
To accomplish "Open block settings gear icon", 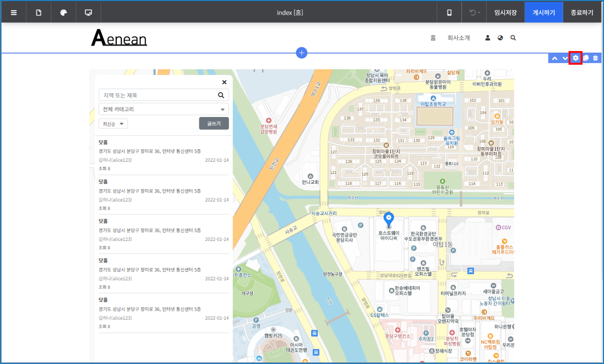I will point(575,58).
